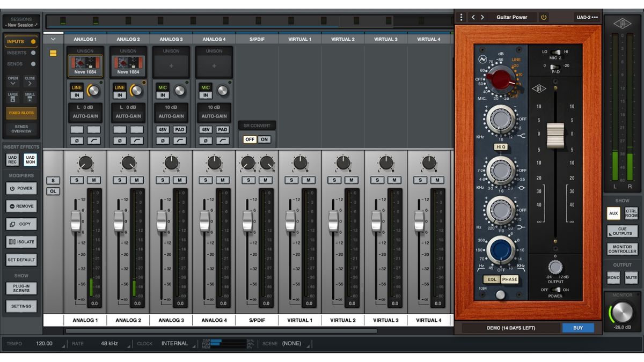Switch to INSERTS view

point(21,53)
